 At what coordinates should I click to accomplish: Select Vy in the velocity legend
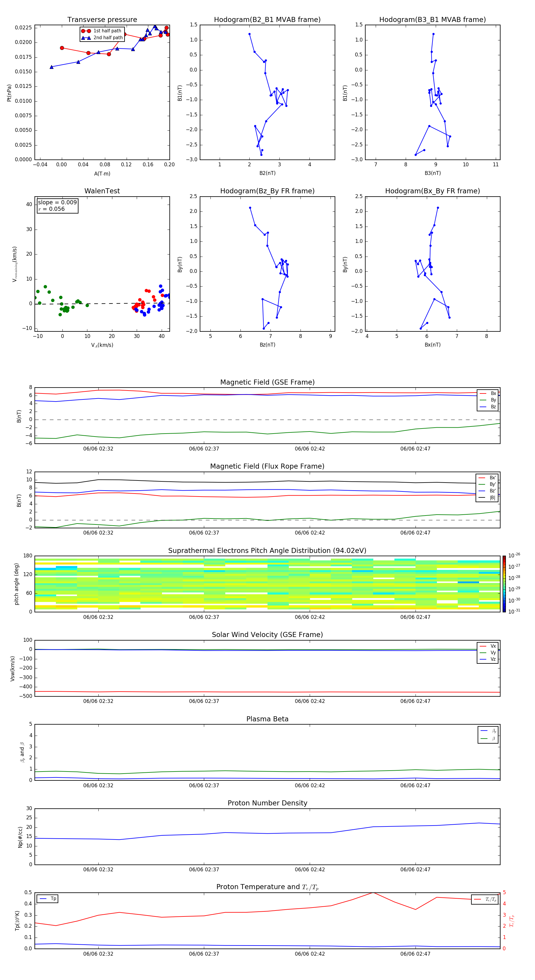(x=488, y=652)
